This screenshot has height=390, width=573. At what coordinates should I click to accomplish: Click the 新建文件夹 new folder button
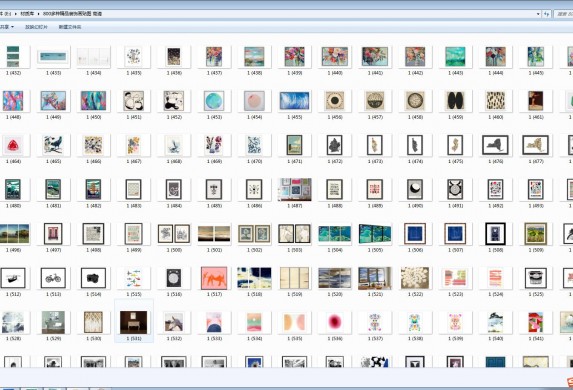click(x=70, y=27)
